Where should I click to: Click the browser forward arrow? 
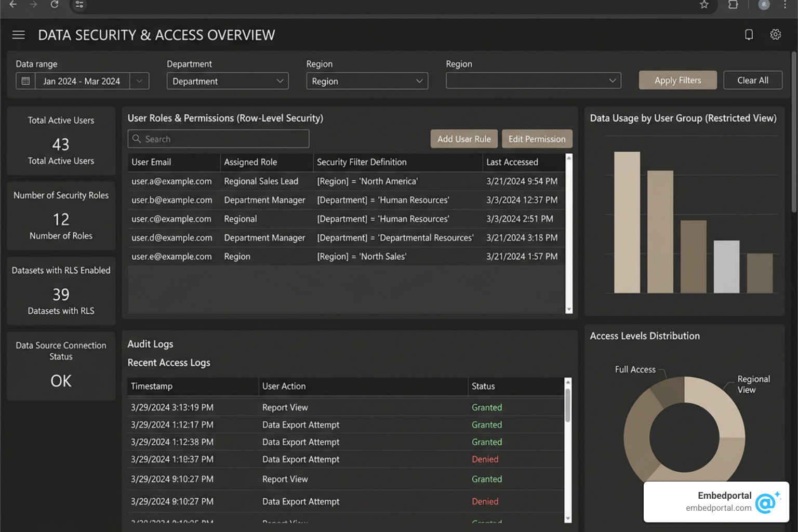(x=34, y=5)
